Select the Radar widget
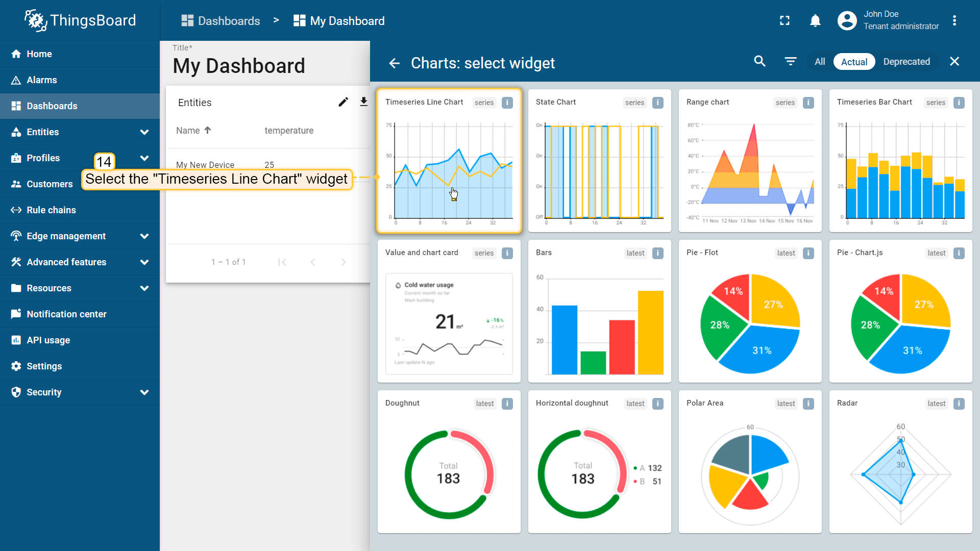 [x=901, y=462]
